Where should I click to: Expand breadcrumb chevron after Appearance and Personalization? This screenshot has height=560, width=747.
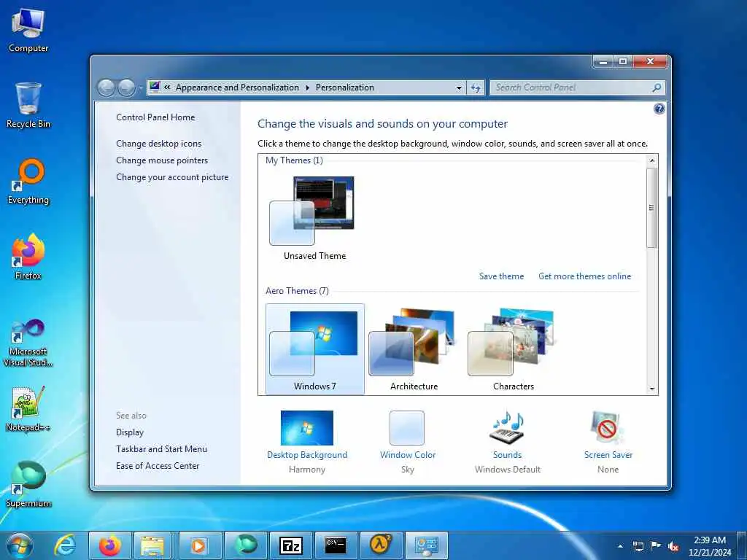point(307,87)
